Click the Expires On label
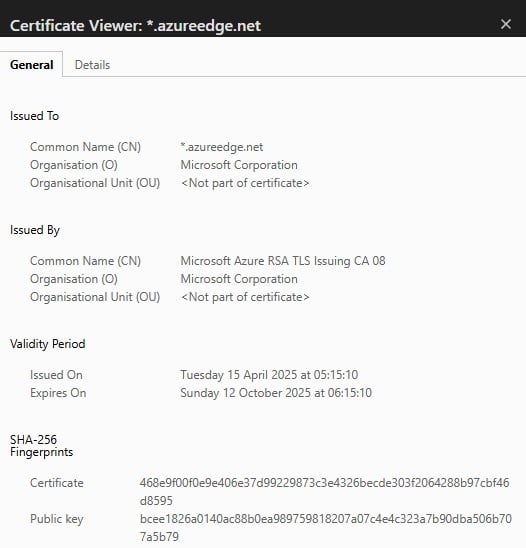The image size is (526, 548). pyautogui.click(x=58, y=393)
